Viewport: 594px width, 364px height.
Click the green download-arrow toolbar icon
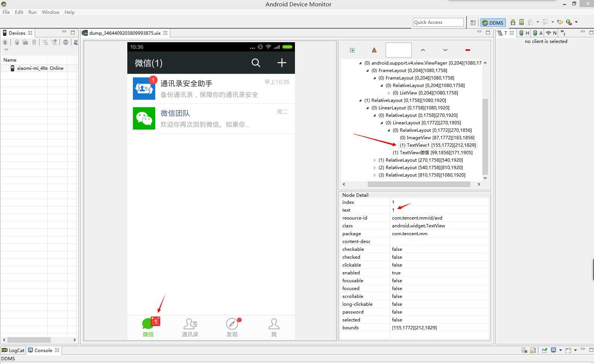[513, 22]
